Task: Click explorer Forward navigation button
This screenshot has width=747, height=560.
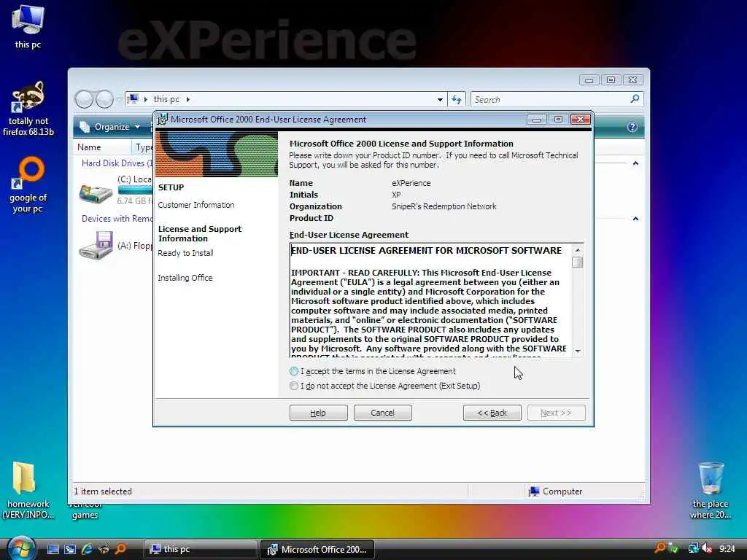Action: [104, 99]
